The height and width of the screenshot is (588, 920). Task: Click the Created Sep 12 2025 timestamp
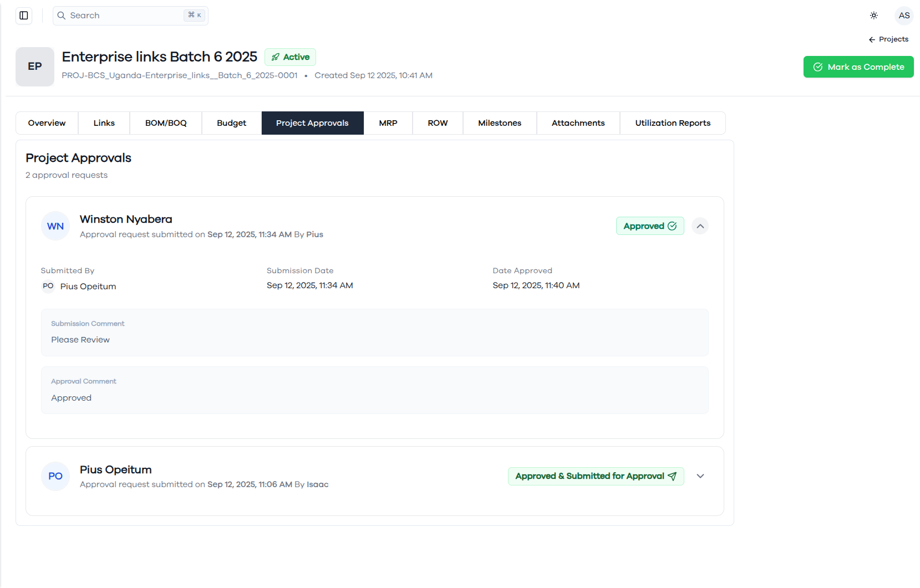click(x=374, y=75)
